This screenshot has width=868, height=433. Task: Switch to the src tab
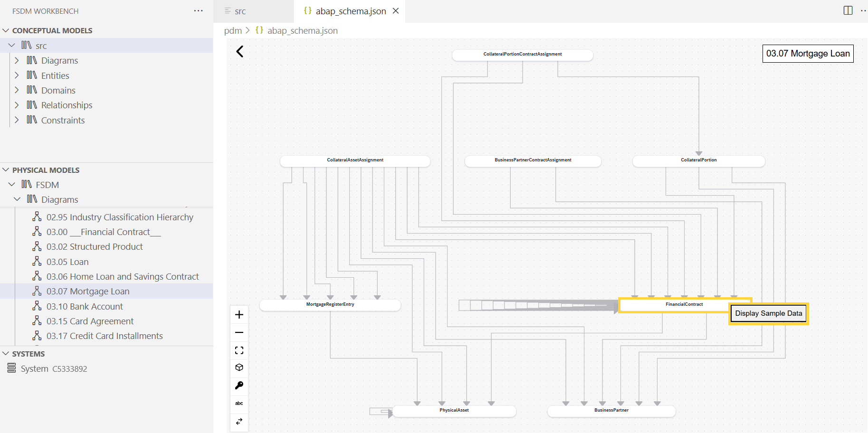tap(240, 11)
